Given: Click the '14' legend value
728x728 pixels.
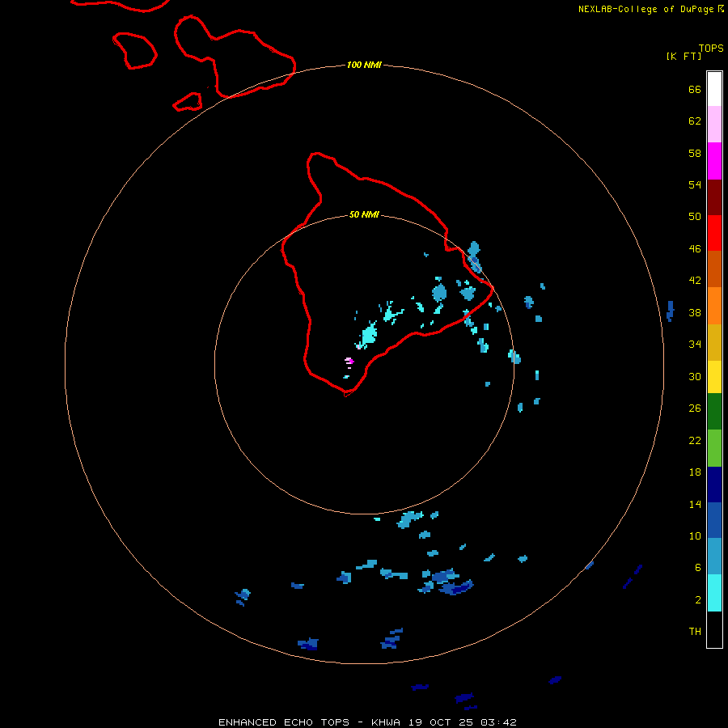Looking at the screenshot, I should point(695,504).
